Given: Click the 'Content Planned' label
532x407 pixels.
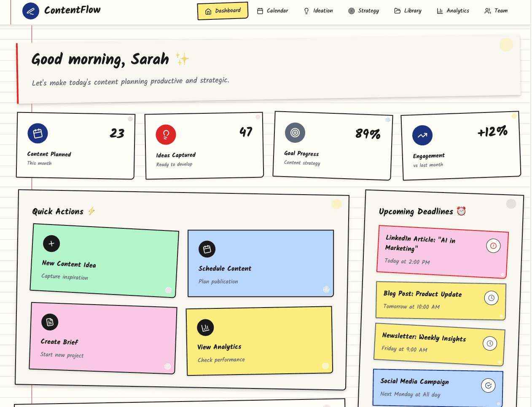Looking at the screenshot, I should tap(49, 154).
